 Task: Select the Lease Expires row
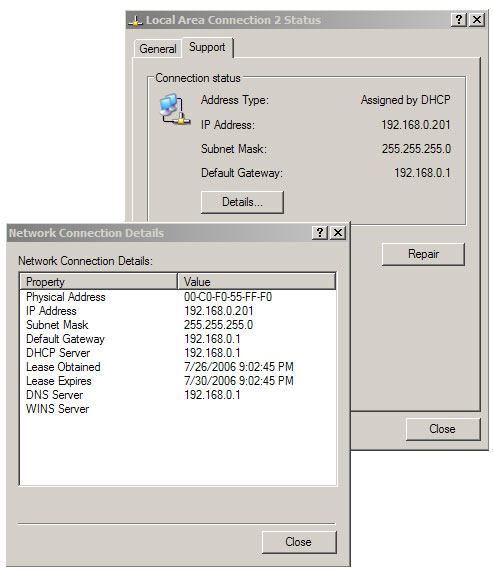point(178,381)
